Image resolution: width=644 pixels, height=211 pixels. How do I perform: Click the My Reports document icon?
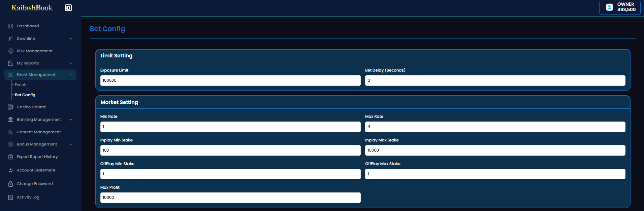point(11,63)
